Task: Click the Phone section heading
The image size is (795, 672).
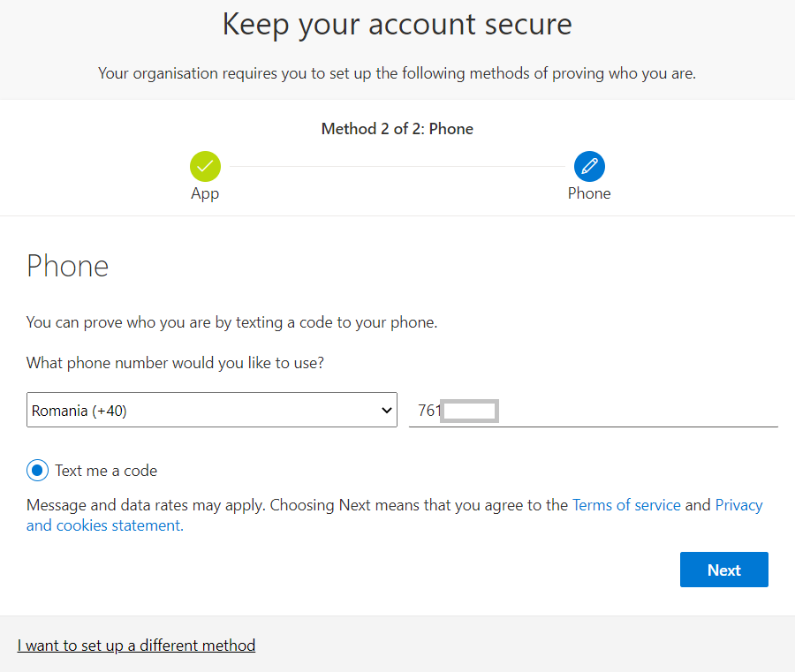Action: (x=67, y=266)
